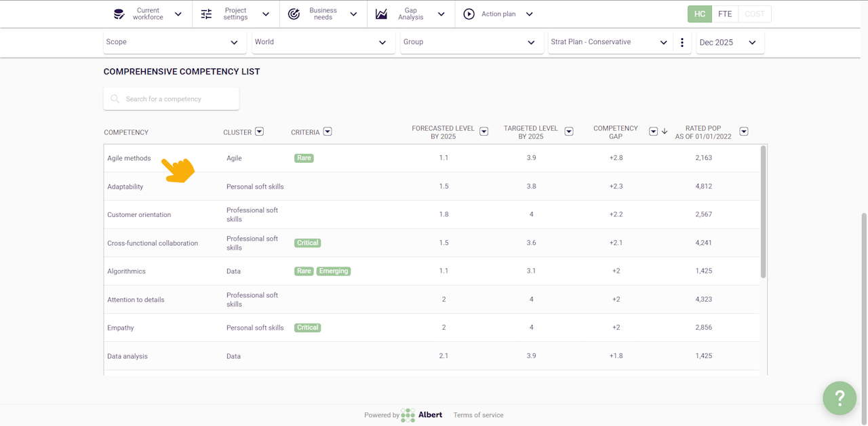Viewport: 868px width, 426px height.
Task: Open the Scope dropdown
Action: click(x=172, y=42)
